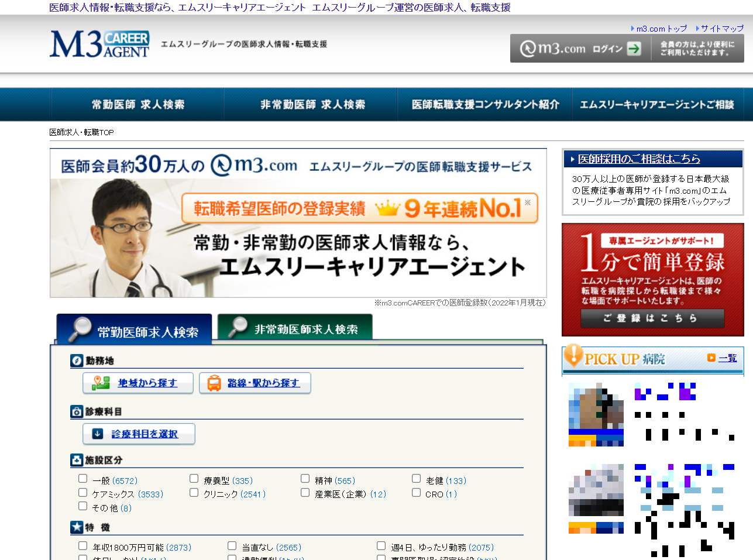Click the 勤務地 section icon
Viewport: 753px width, 560px height.
(x=77, y=360)
